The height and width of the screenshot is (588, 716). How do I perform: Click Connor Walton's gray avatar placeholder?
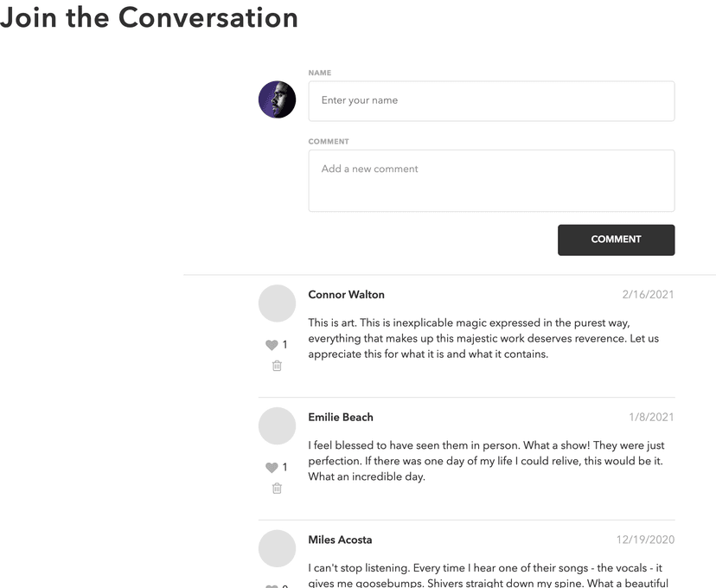tap(278, 304)
